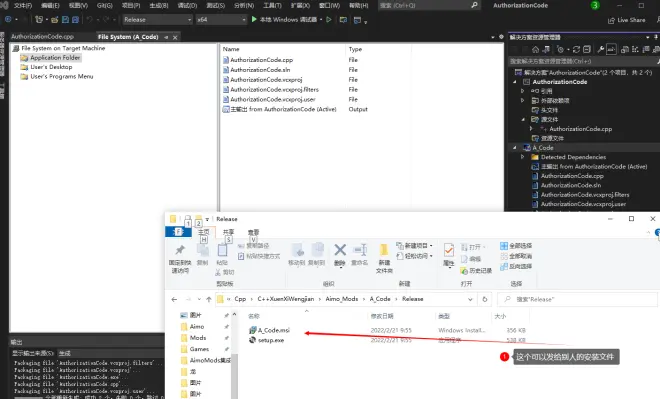Switch to AuthorizationCode.cpp editor tab
Screen dimensions: 660x399
tap(43, 37)
